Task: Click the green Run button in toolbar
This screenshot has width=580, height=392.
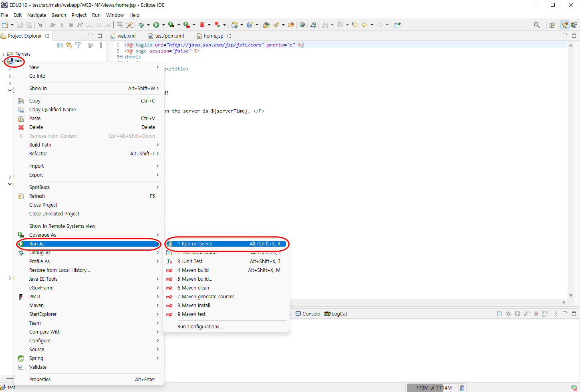Action: 156,25
